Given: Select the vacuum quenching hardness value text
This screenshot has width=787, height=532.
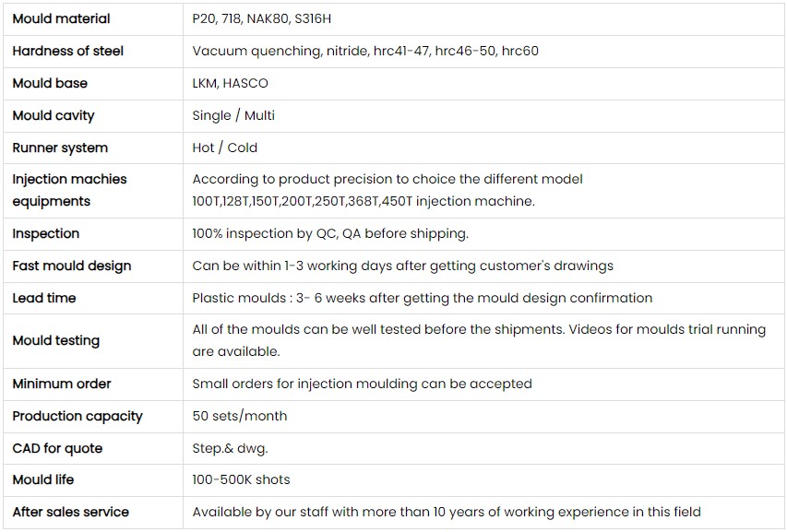Looking at the screenshot, I should 365,51.
